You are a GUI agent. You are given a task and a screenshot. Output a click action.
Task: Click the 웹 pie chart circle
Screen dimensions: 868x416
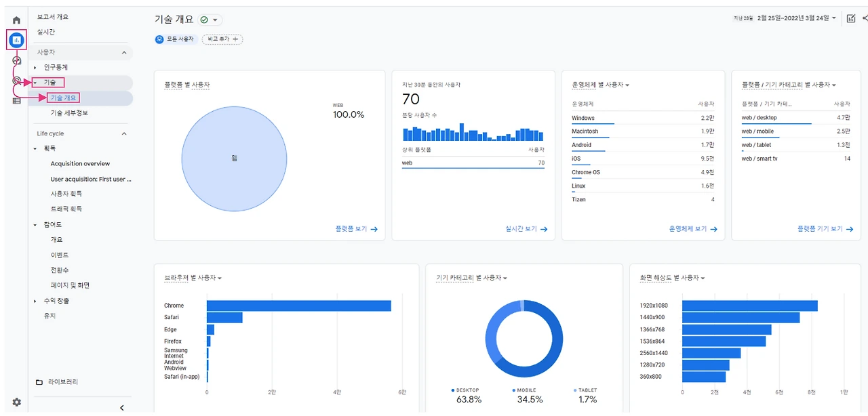pos(235,159)
